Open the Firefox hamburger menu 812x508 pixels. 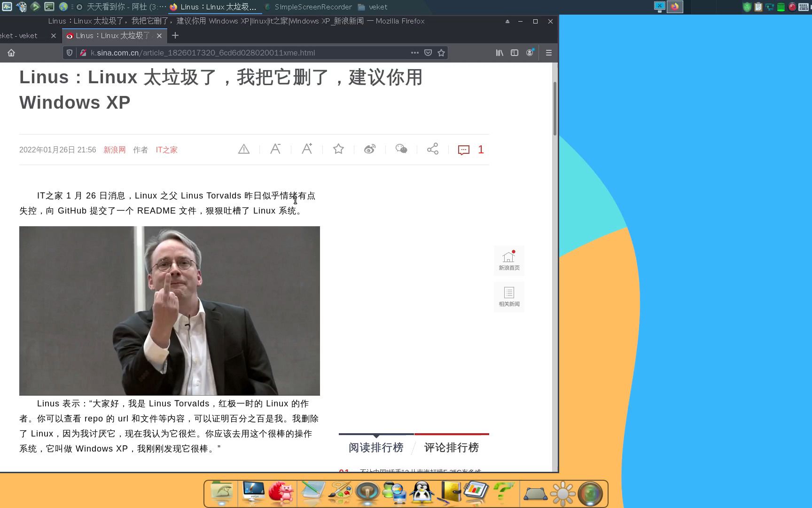548,53
